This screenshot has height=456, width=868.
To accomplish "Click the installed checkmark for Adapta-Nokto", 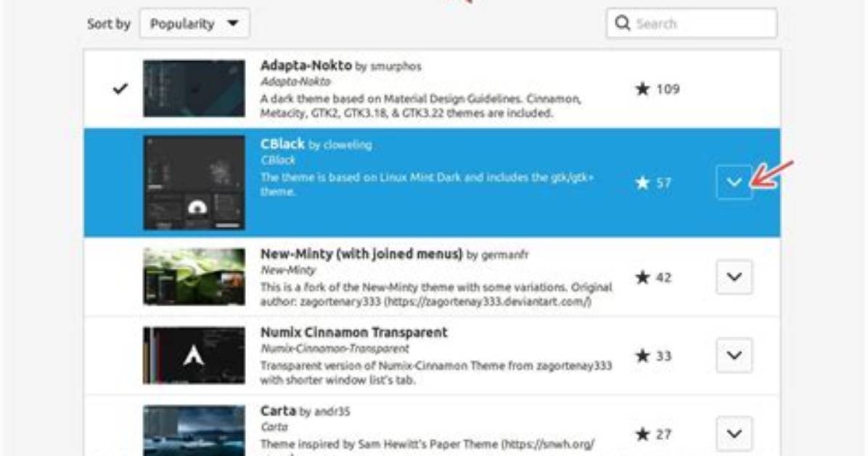I will point(120,89).
